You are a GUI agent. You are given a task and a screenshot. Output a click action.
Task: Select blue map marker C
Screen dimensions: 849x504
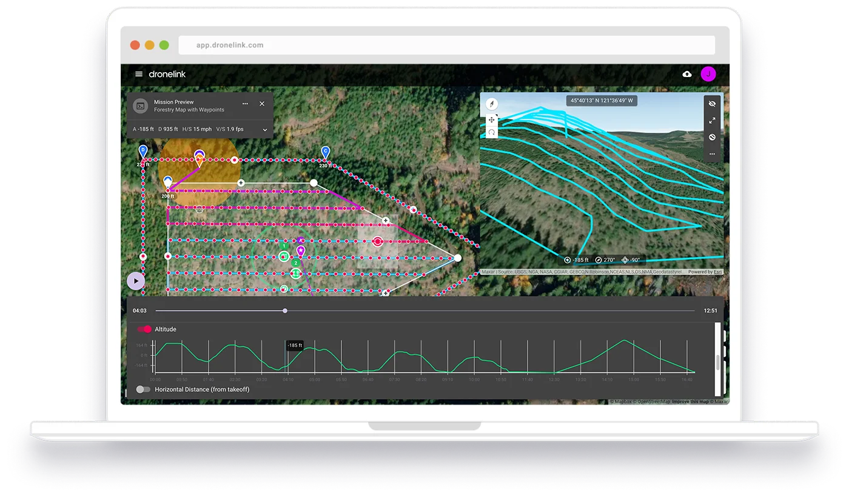[326, 152]
